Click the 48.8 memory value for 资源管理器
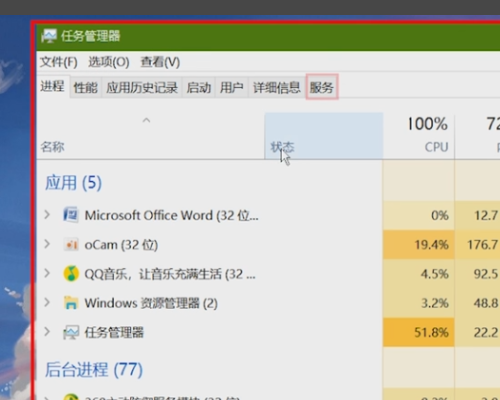The image size is (500, 400). point(486,303)
